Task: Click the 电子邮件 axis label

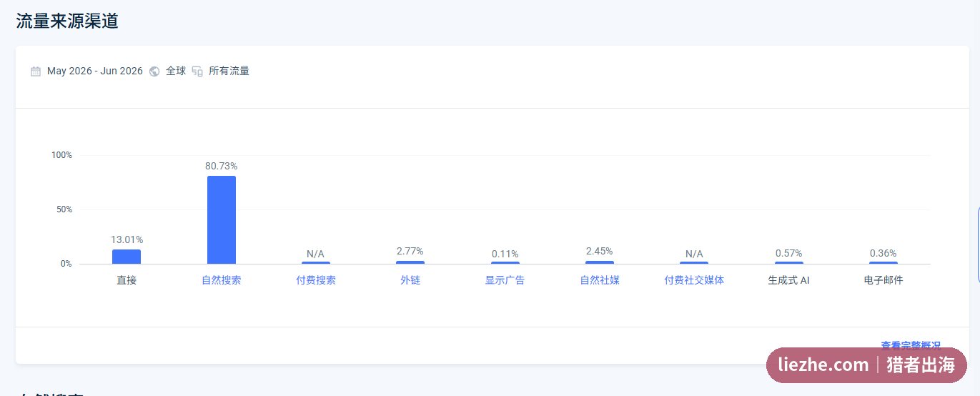Action: [884, 280]
